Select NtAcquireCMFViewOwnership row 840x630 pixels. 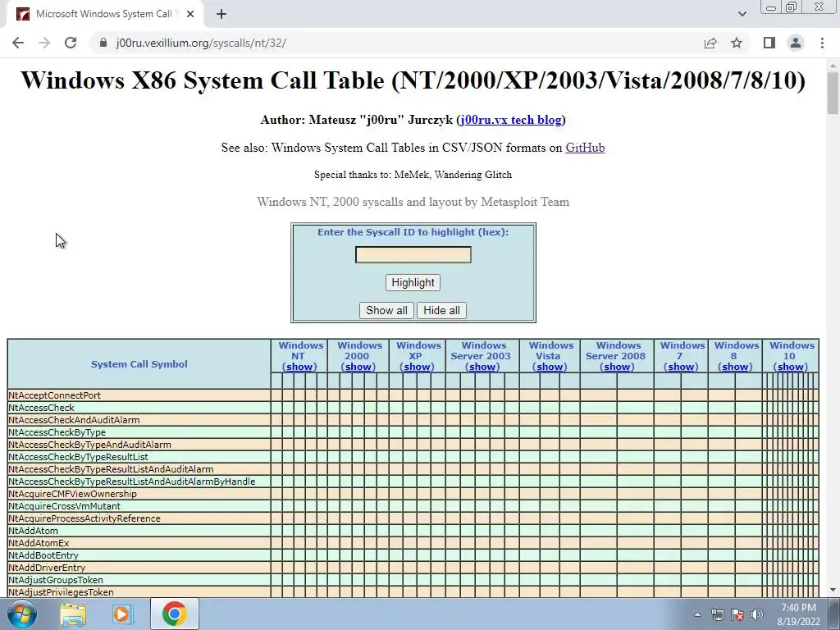(413, 494)
